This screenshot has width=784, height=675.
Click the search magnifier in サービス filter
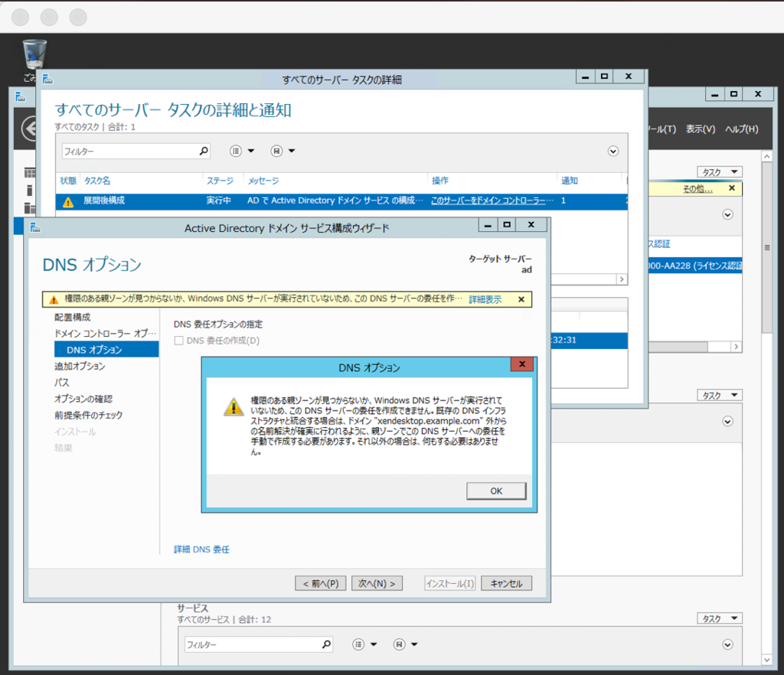pyautogui.click(x=326, y=644)
